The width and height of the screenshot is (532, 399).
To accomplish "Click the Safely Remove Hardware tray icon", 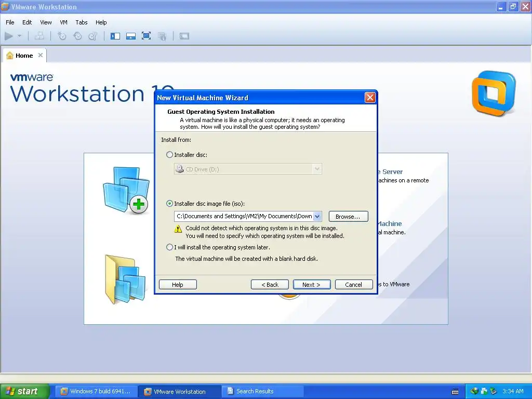I will [493, 391].
